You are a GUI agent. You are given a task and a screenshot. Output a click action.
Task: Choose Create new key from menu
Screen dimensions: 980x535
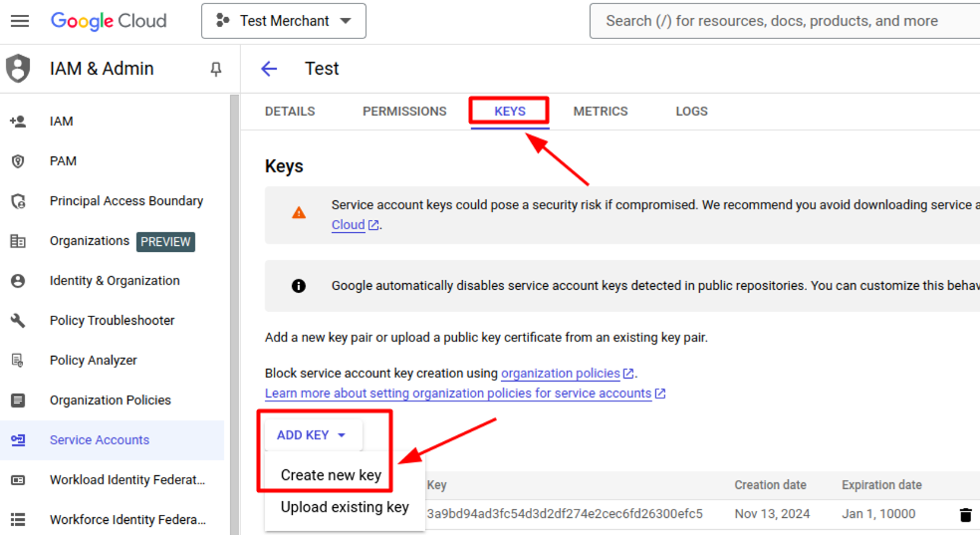[331, 475]
